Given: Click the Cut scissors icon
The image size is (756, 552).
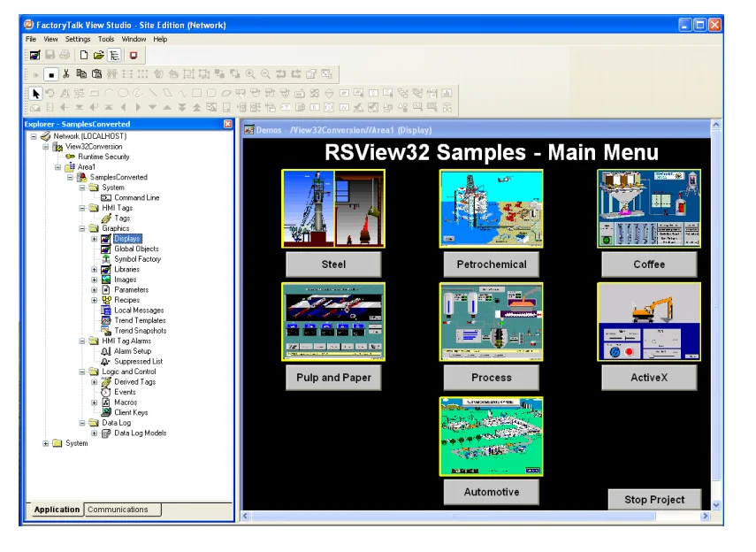Looking at the screenshot, I should pos(66,74).
